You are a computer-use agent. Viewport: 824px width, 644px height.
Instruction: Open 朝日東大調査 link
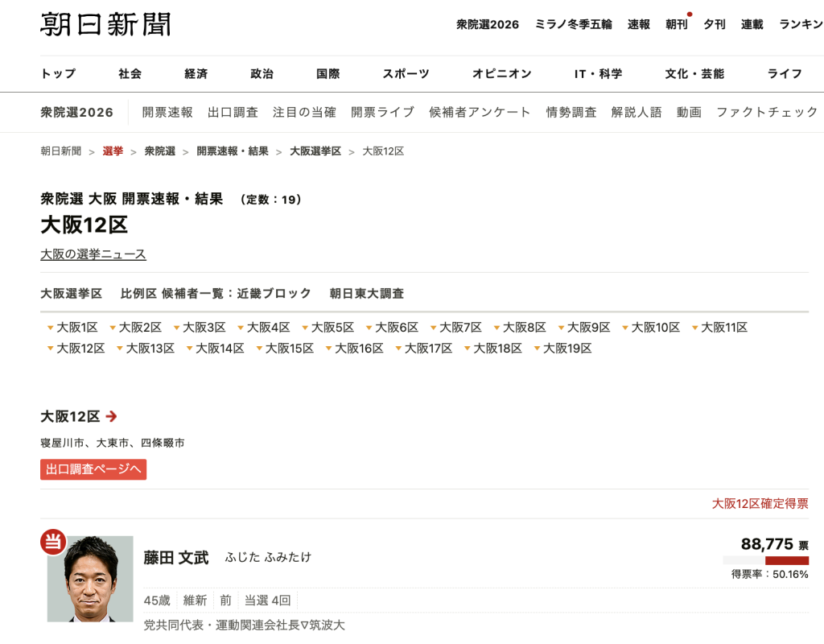tap(367, 294)
